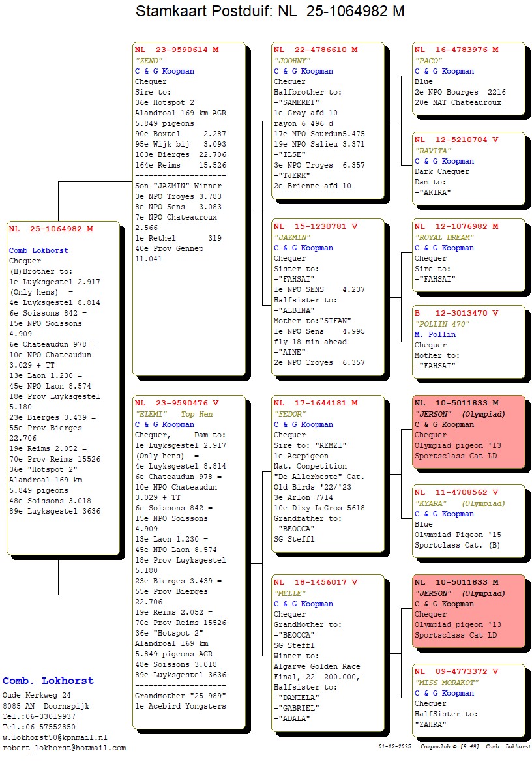Image resolution: width=532 pixels, height=764 pixels.
Task: Click ring number NL 22-4786610 M
Action: point(316,50)
